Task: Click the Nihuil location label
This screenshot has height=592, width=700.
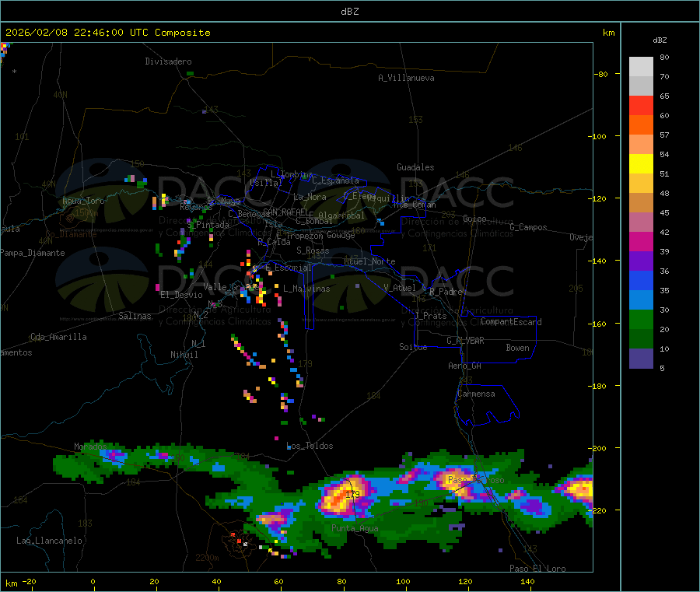Action: pyautogui.click(x=184, y=355)
